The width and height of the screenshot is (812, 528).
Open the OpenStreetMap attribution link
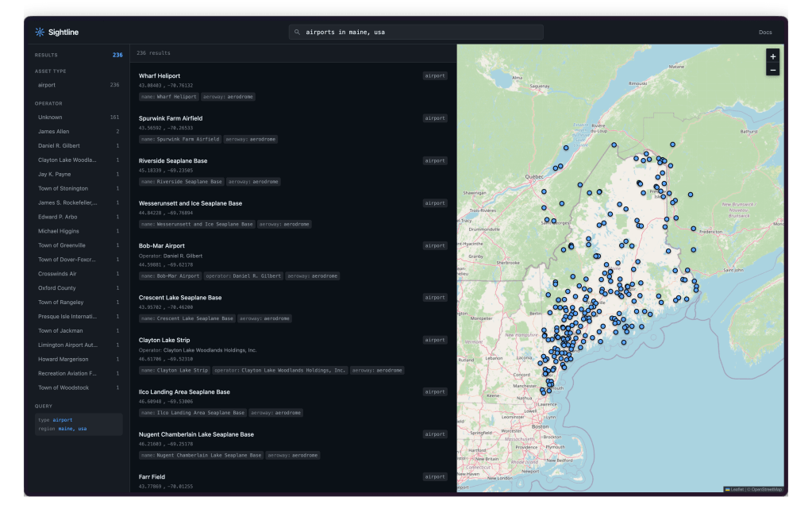pos(765,489)
